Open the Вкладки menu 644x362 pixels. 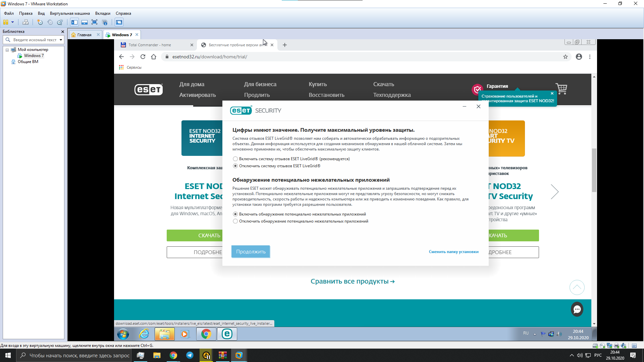pos(103,13)
